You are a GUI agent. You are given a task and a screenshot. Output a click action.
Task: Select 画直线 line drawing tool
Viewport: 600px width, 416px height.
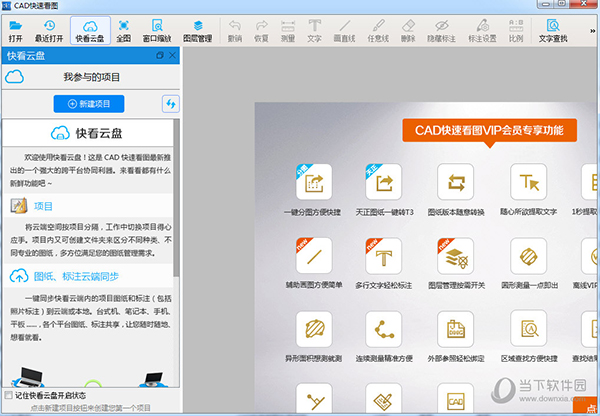(x=344, y=31)
